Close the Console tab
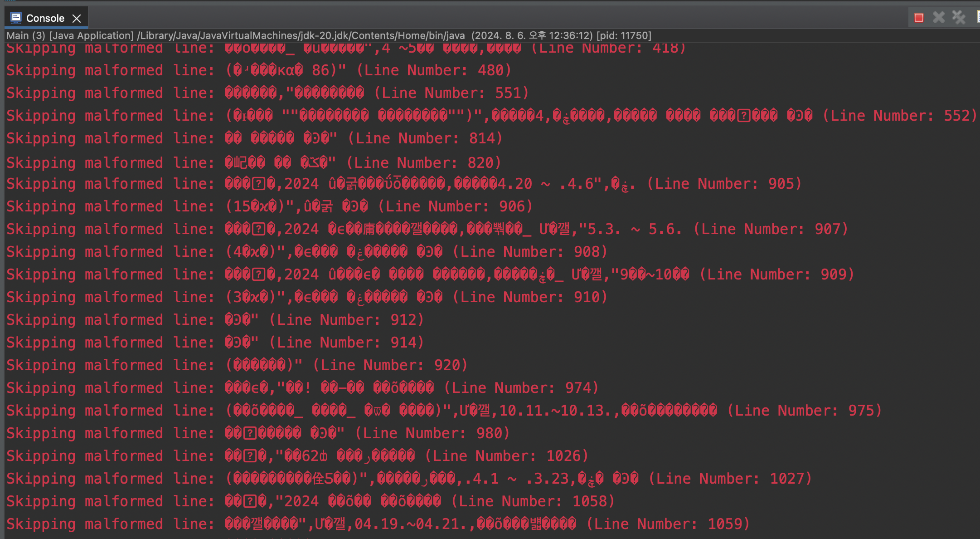980x539 pixels. click(77, 18)
